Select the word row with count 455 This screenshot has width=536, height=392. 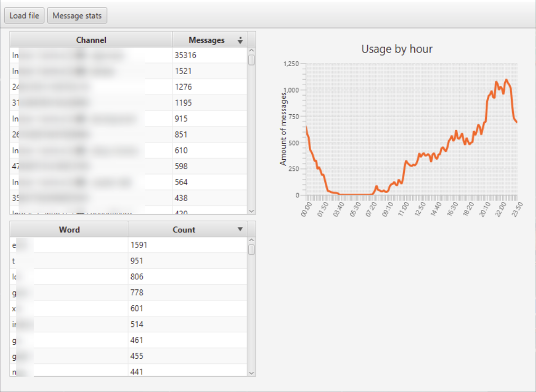click(128, 356)
